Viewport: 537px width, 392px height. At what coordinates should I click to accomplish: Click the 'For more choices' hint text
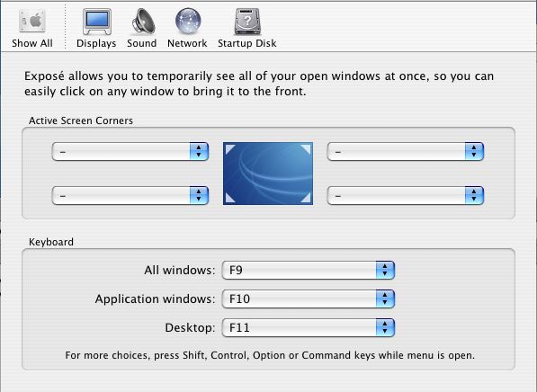[x=270, y=355]
